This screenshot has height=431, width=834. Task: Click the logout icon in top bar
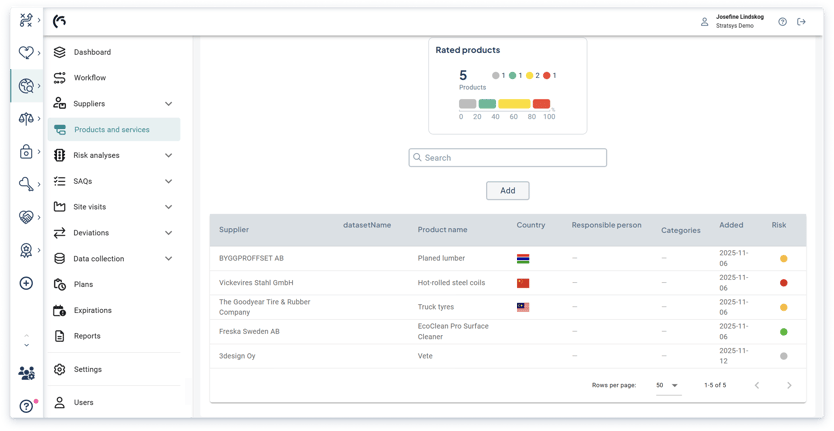pyautogui.click(x=801, y=22)
